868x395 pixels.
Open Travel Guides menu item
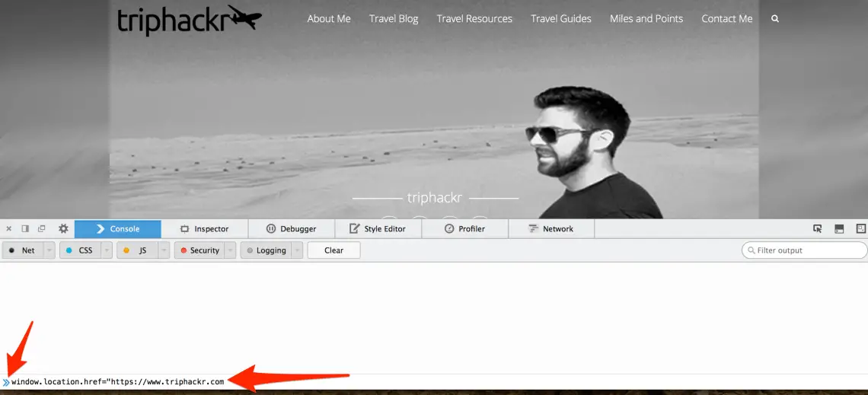[x=560, y=19]
